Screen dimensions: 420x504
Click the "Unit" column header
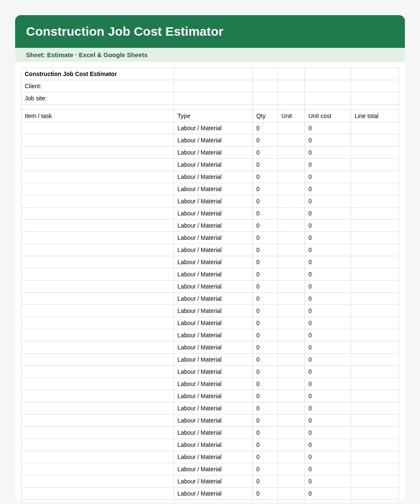(x=291, y=116)
